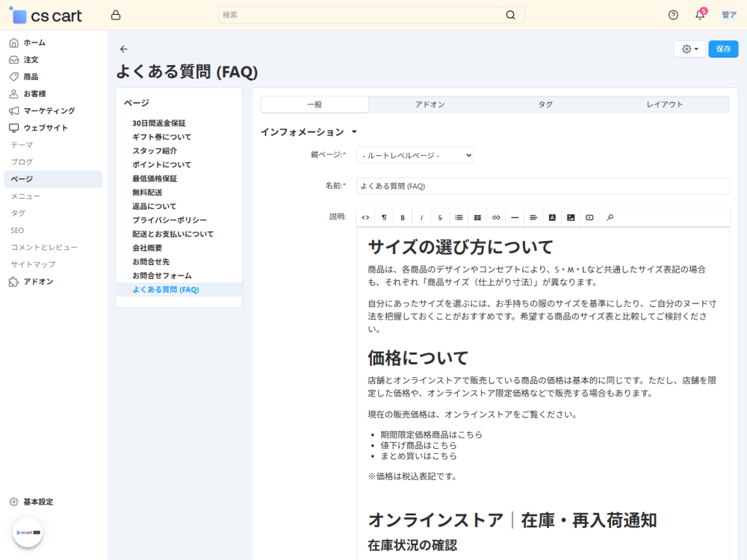Viewport: 747px width, 560px height.
Task: Toggle HTML source code view in editor
Action: pyautogui.click(x=365, y=217)
